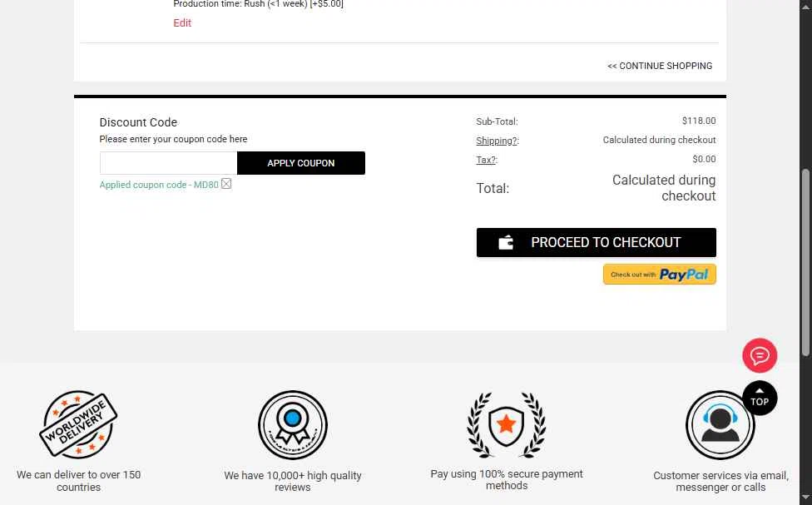Click the secure payment shield icon
This screenshot has height=505, width=812.
click(507, 425)
